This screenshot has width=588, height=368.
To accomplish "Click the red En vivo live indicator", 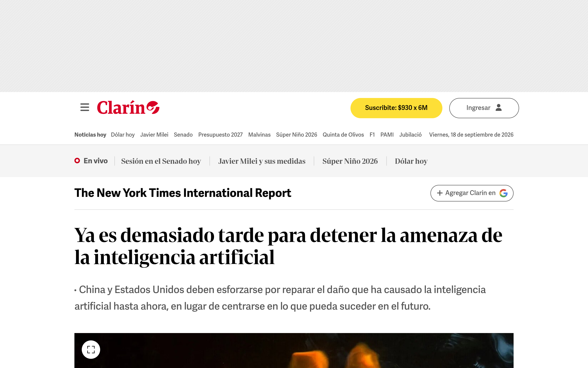I will pos(77,161).
